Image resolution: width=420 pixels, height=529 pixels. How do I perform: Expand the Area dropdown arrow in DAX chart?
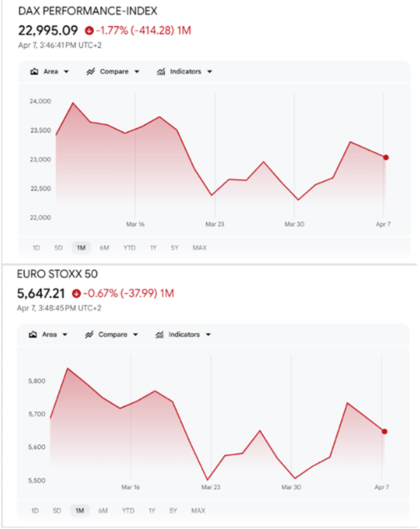pyautogui.click(x=66, y=72)
